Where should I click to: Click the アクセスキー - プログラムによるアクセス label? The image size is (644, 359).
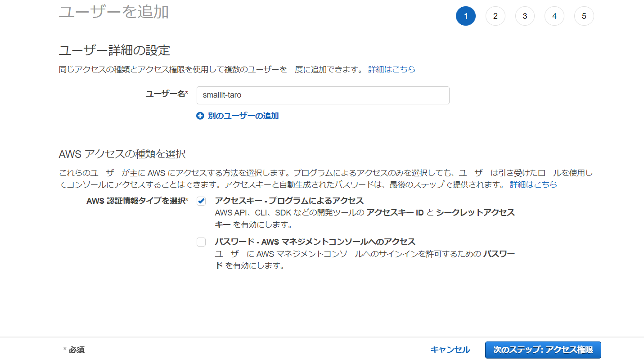[289, 201]
